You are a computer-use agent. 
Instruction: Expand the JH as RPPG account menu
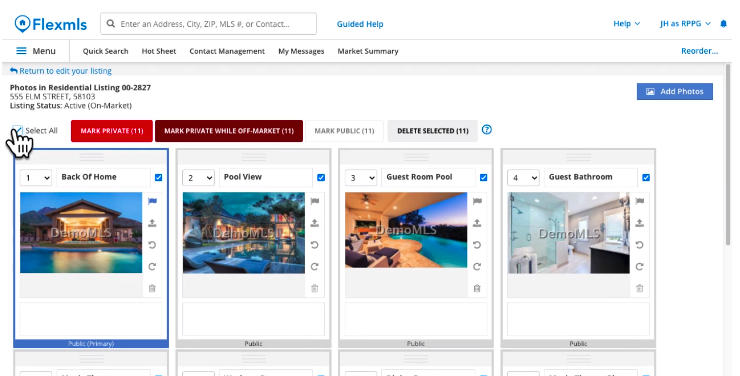tap(685, 24)
